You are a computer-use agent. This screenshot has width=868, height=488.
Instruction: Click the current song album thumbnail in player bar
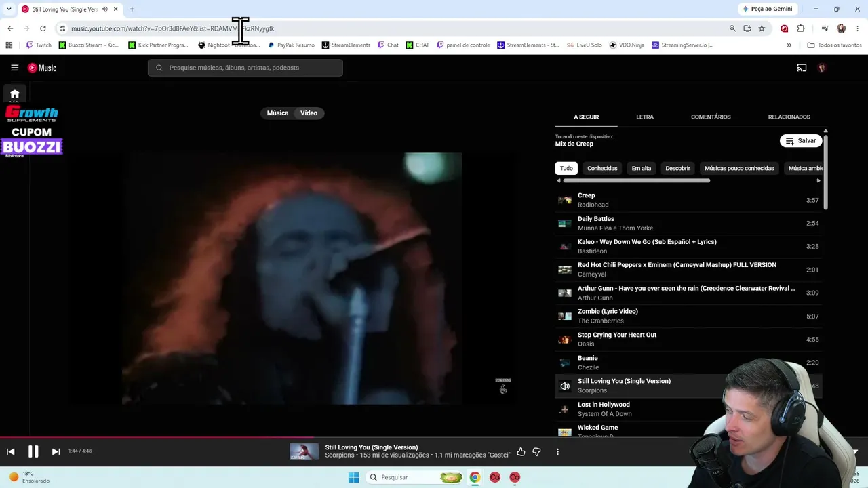click(304, 451)
